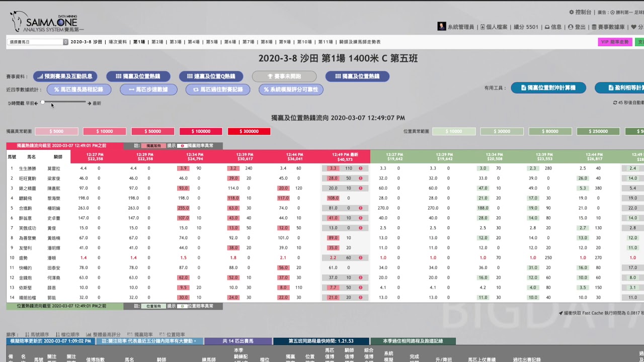The width and height of the screenshot is (644, 362).
Task: Open 連贏及位置Q熱錢
Action: (211, 76)
